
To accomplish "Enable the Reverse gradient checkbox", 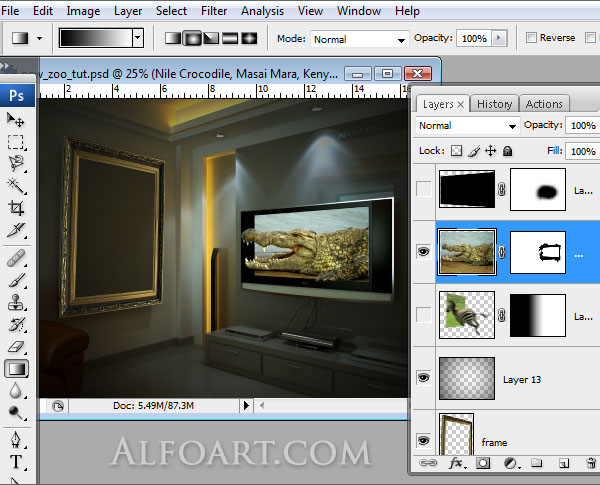I will (531, 38).
